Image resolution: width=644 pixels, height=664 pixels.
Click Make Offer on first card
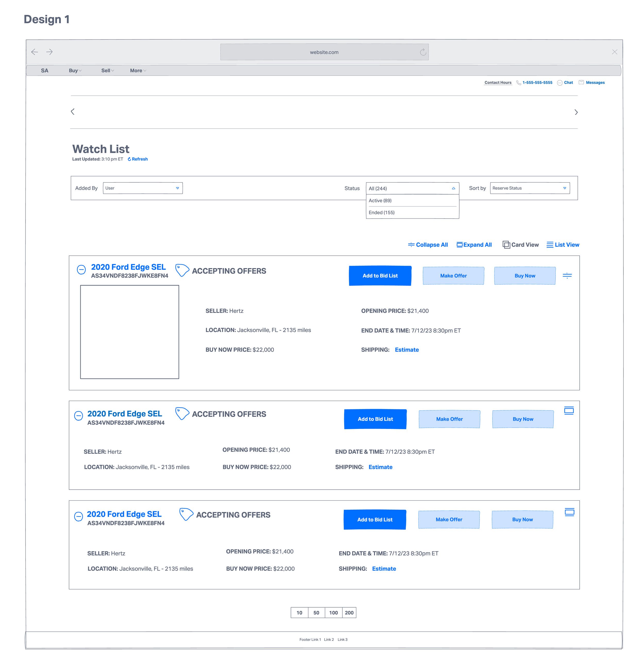coord(453,276)
